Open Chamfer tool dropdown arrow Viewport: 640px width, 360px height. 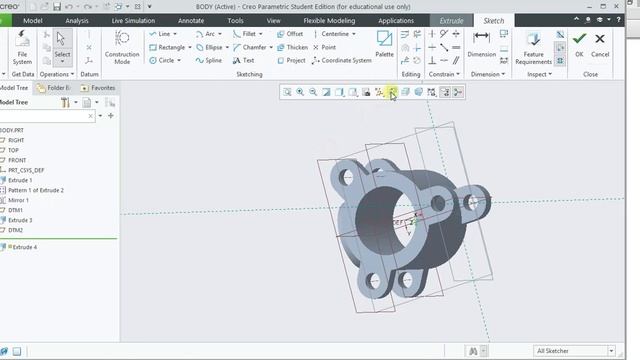271,47
